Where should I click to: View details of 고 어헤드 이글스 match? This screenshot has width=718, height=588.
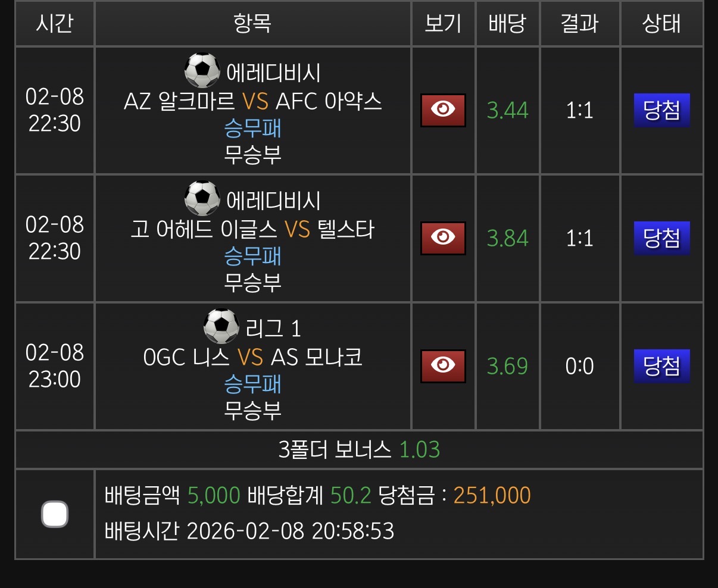[443, 238]
